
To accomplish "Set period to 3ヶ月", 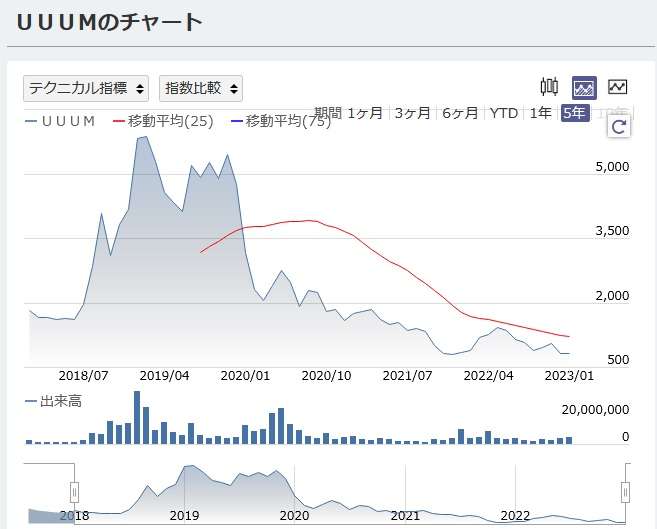I will 413,113.
